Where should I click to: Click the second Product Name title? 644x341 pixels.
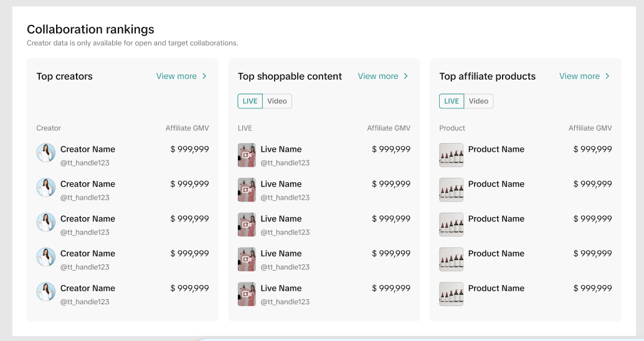point(496,184)
